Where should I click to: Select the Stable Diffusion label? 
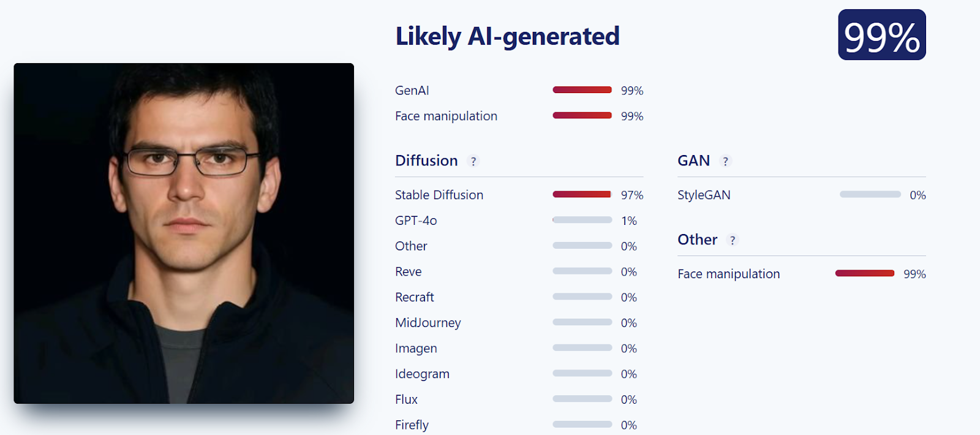pyautogui.click(x=439, y=195)
